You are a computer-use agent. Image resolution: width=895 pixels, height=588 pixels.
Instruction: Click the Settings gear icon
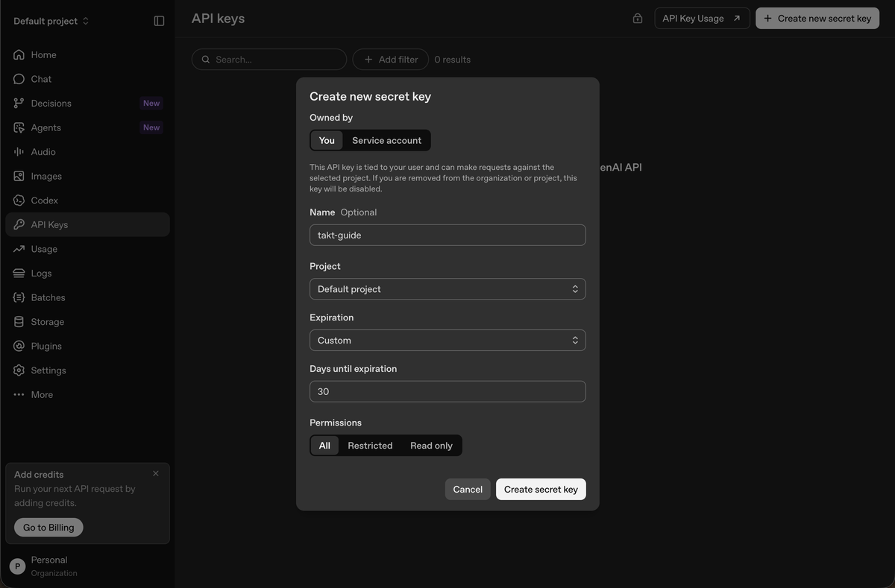click(19, 370)
